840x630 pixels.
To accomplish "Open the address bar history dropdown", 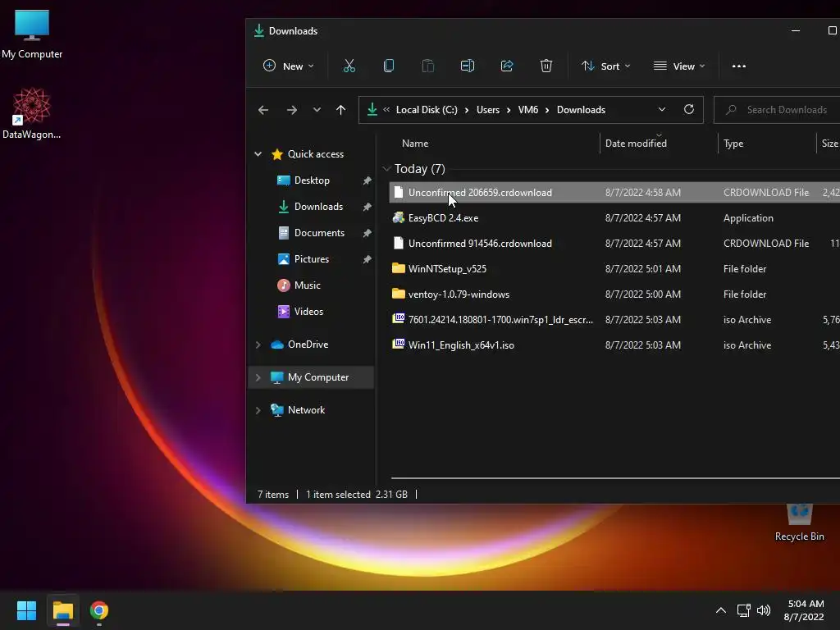I will click(662, 109).
